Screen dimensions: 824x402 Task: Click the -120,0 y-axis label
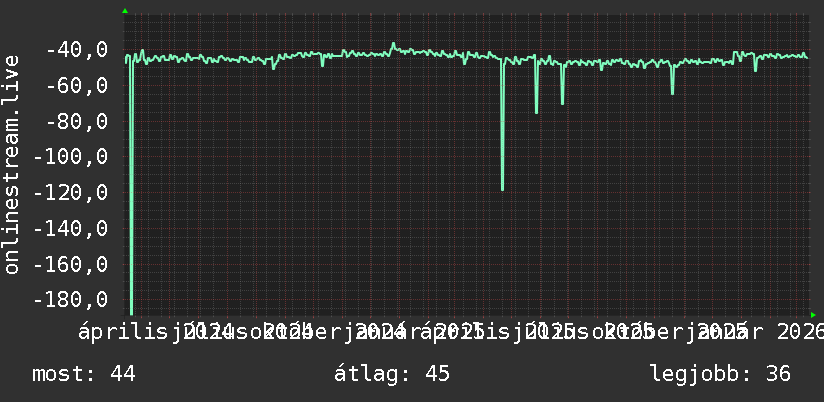click(x=71, y=192)
